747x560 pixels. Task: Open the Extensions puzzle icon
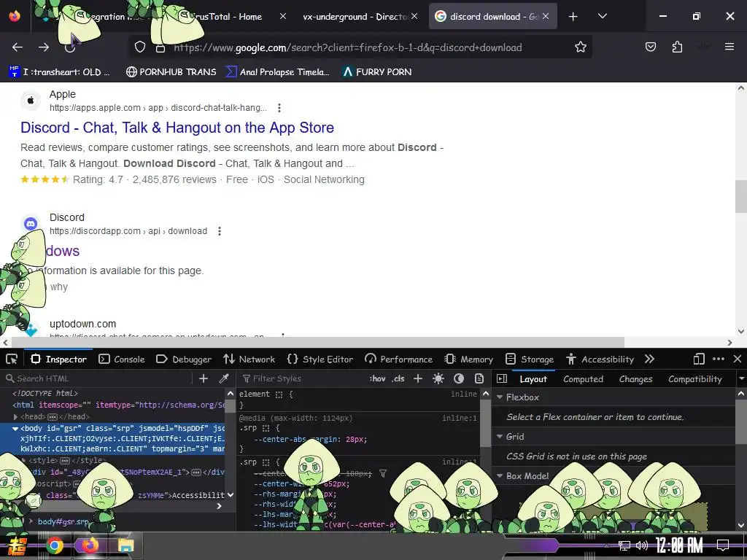pos(677,47)
